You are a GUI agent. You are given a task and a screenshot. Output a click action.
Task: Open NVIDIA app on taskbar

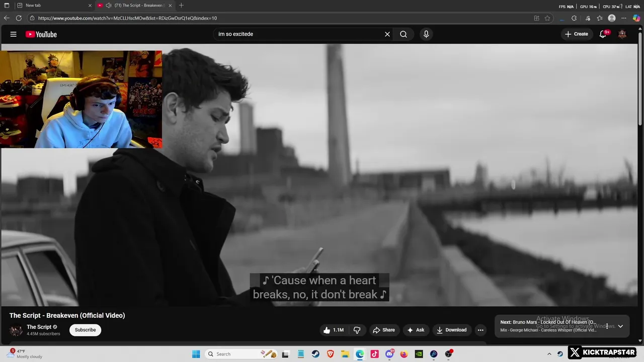point(419,354)
